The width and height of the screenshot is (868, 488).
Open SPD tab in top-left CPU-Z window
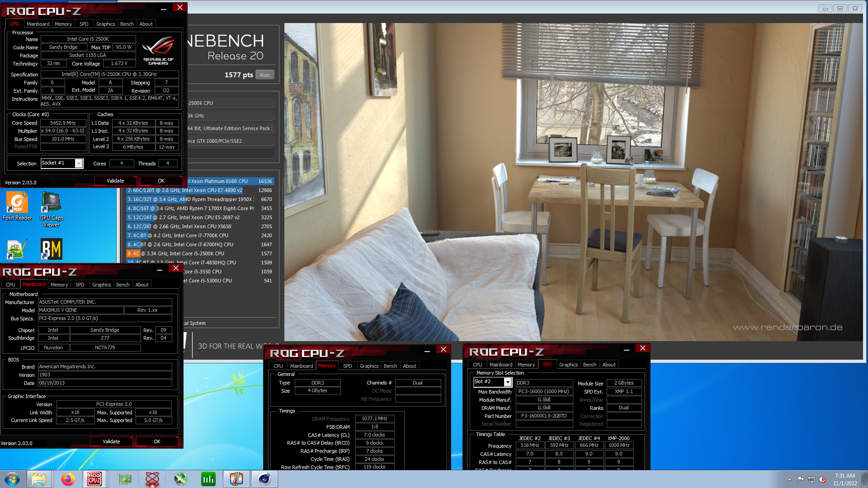(84, 24)
